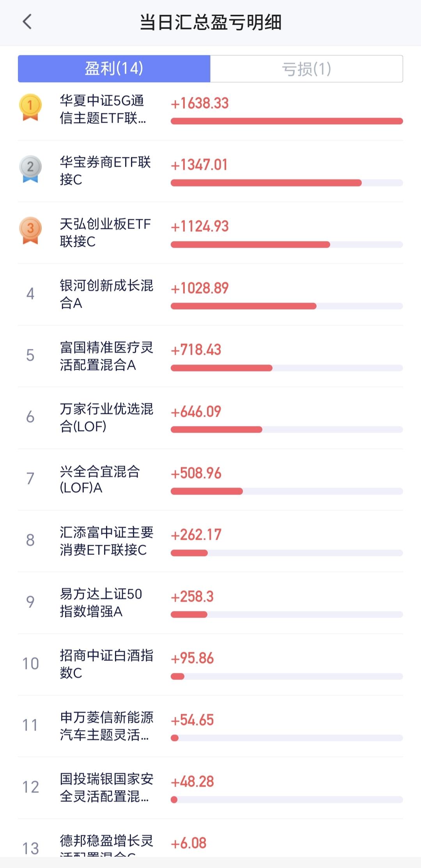
Task: Tap the bronze rank 3 medal icon
Action: 30,230
